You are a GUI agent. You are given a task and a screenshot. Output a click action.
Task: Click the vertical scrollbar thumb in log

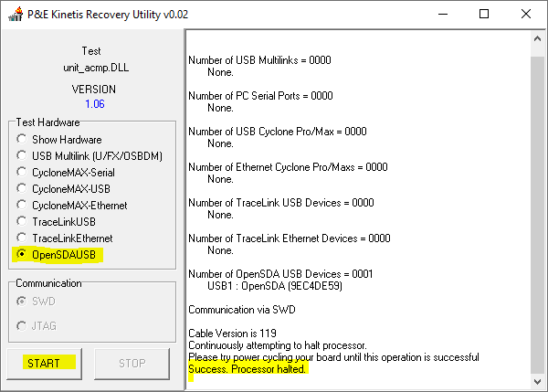click(538, 215)
